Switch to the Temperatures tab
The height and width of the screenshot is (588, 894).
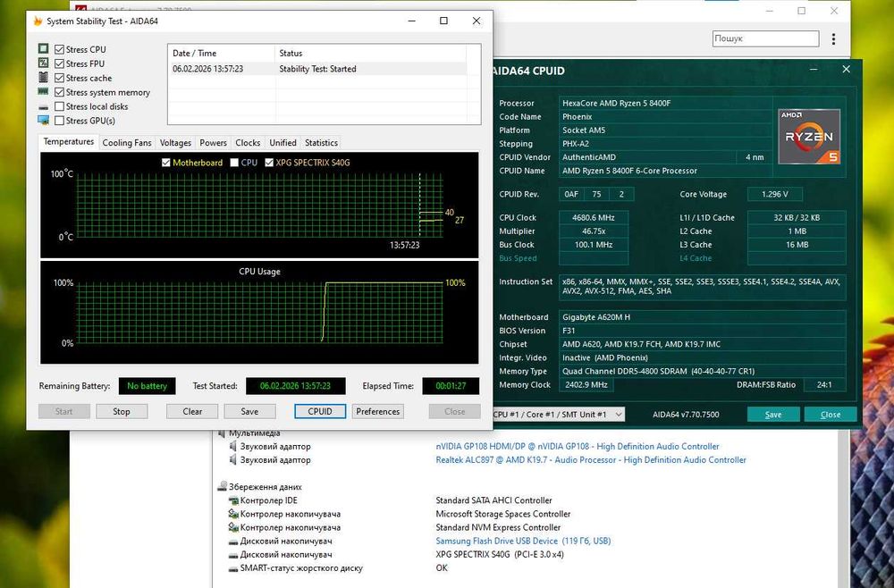[x=69, y=142]
